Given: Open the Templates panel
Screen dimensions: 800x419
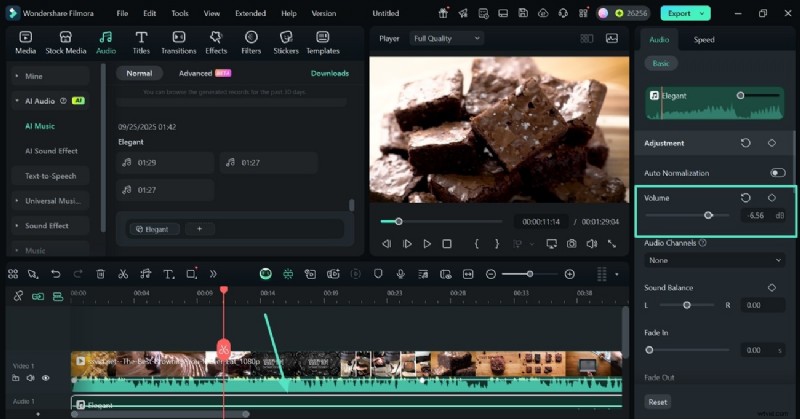Looking at the screenshot, I should coord(322,42).
